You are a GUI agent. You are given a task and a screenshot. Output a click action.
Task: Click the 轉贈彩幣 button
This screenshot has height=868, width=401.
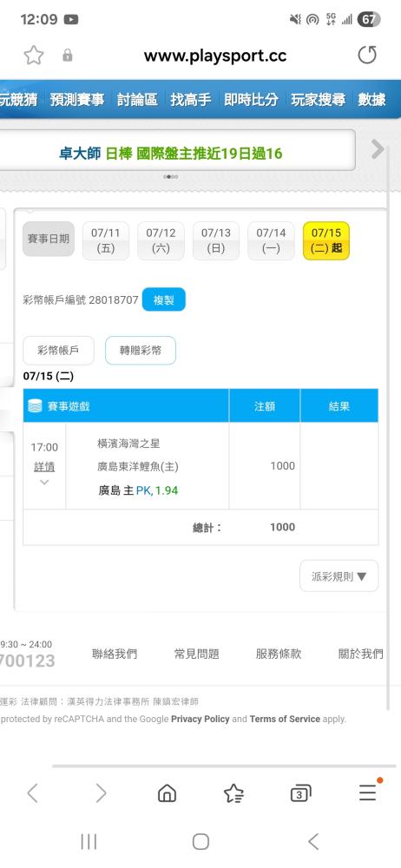141,351
